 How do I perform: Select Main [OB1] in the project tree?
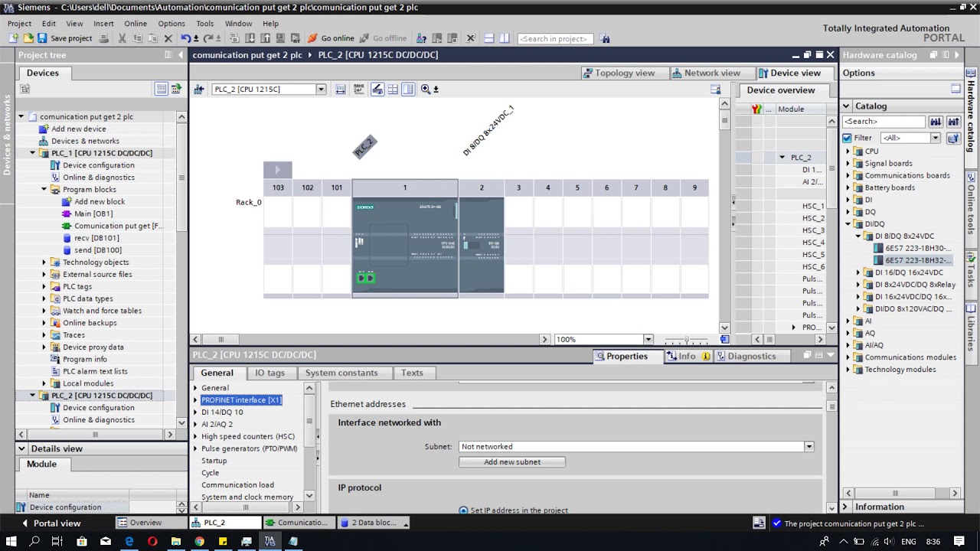(93, 214)
